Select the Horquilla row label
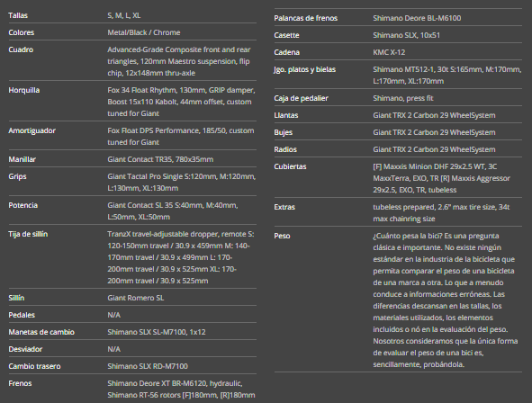Image resolution: width=532 pixels, height=403 pixels. (23, 90)
